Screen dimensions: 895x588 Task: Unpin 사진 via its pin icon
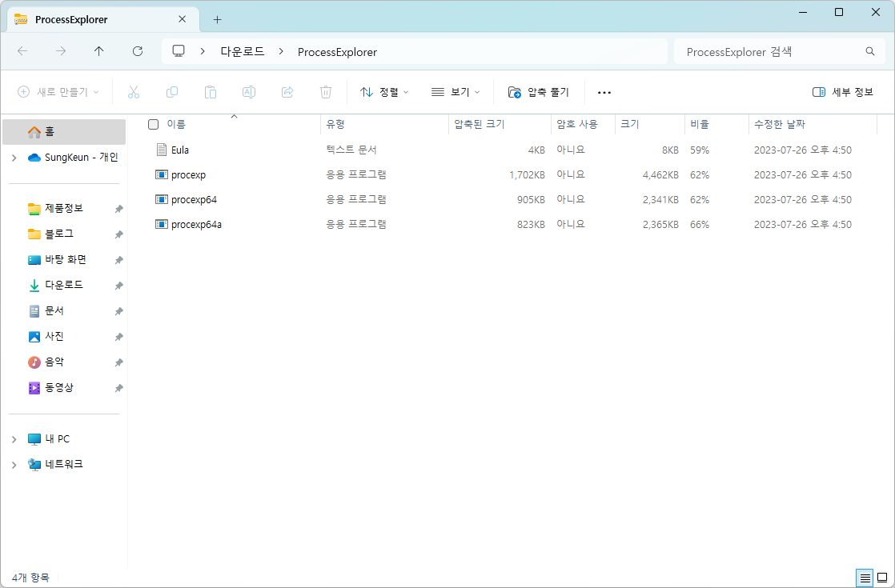118,337
